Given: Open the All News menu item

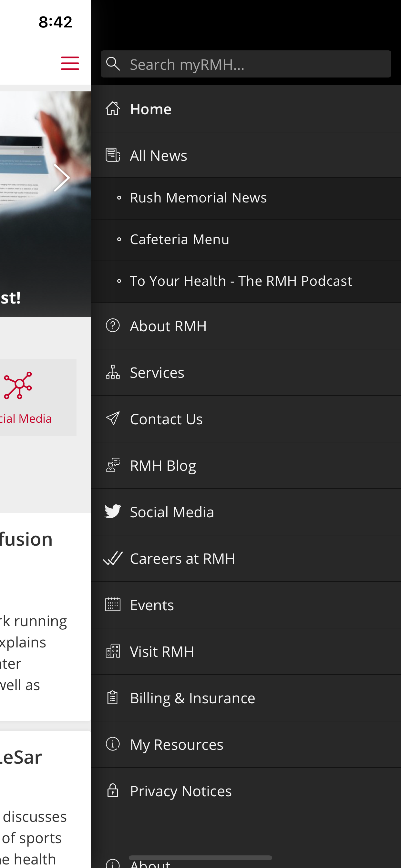Looking at the screenshot, I should point(246,155).
